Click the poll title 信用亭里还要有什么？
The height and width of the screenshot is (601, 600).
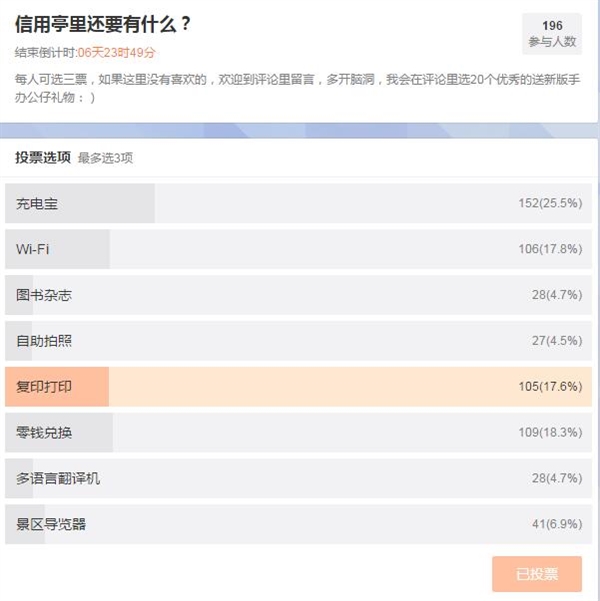[103, 25]
